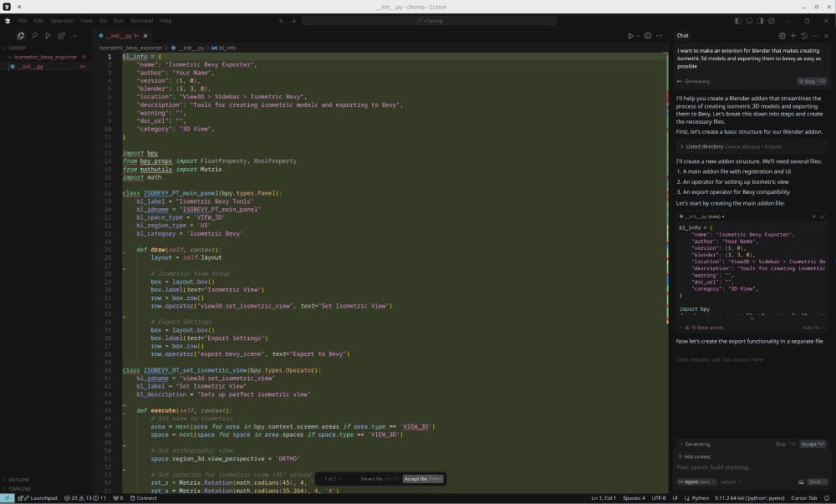The width and height of the screenshot is (836, 504).
Task: Reject the __init__.py code block changes
Action: (813, 216)
